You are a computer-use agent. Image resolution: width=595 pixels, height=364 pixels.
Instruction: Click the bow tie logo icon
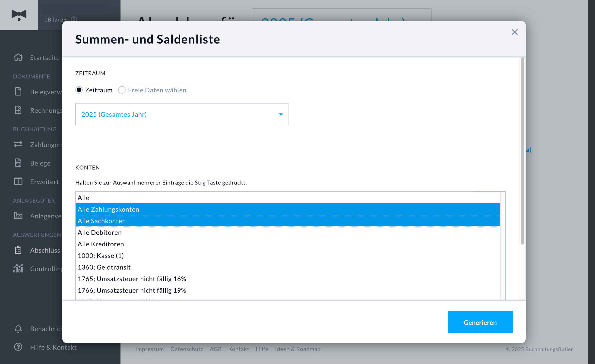(19, 15)
